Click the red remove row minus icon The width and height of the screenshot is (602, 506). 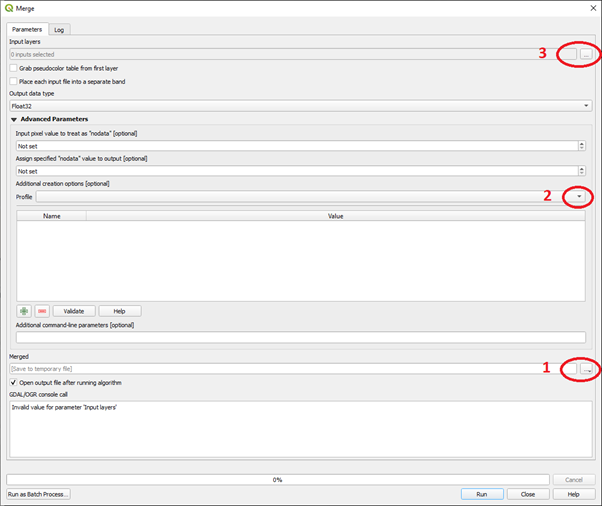[41, 311]
